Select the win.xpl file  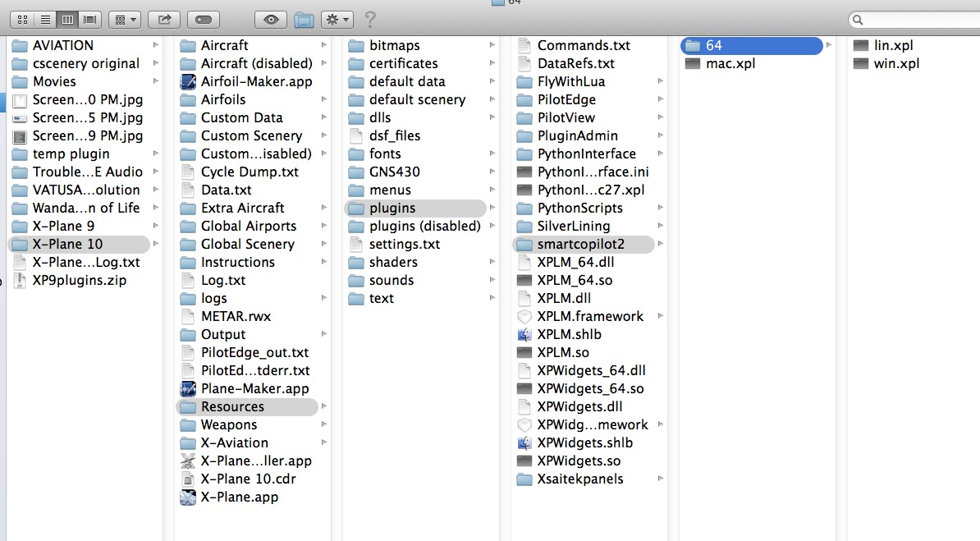[x=896, y=63]
